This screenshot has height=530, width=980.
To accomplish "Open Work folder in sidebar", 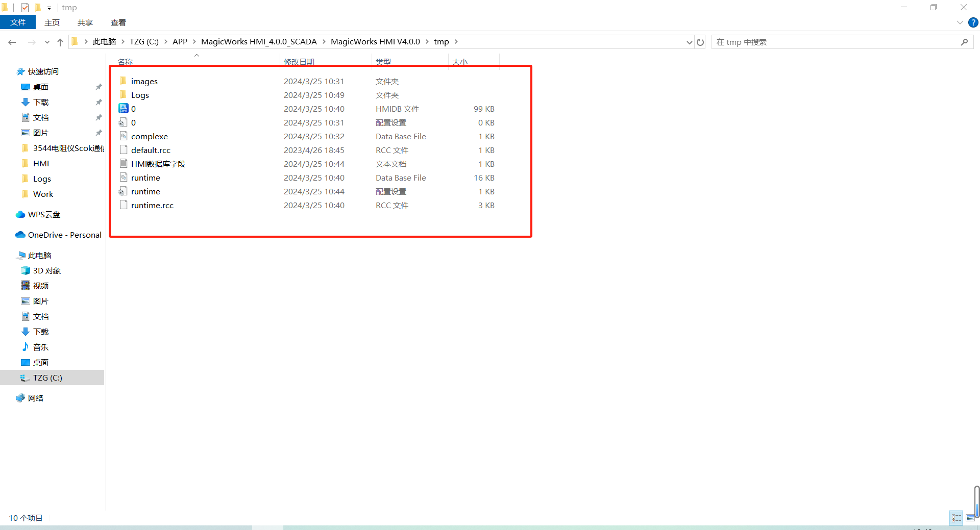I will point(43,194).
